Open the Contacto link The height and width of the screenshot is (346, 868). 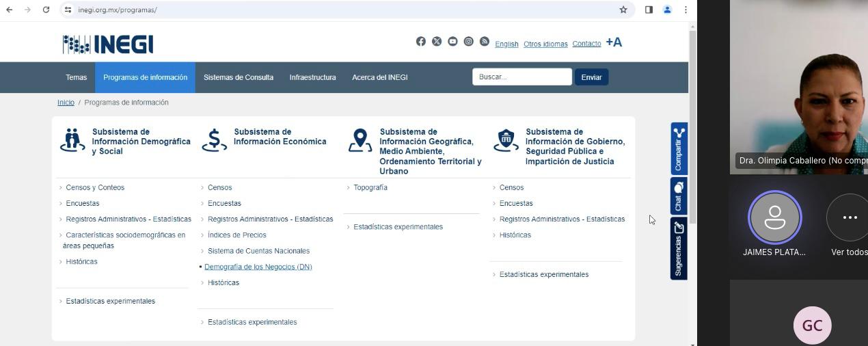[586, 44]
